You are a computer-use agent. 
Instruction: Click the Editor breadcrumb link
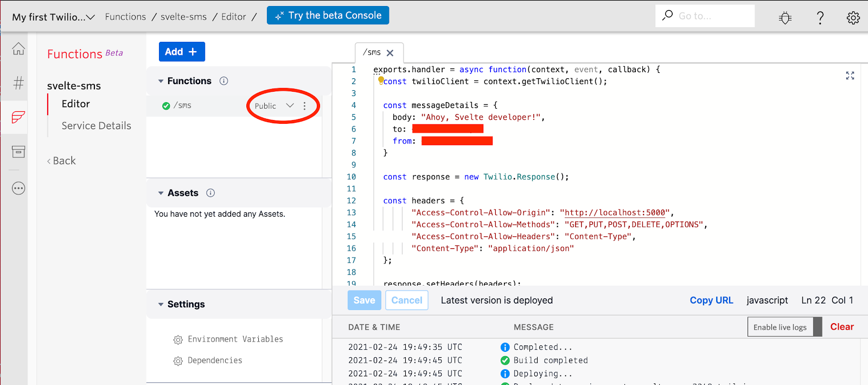coord(234,17)
